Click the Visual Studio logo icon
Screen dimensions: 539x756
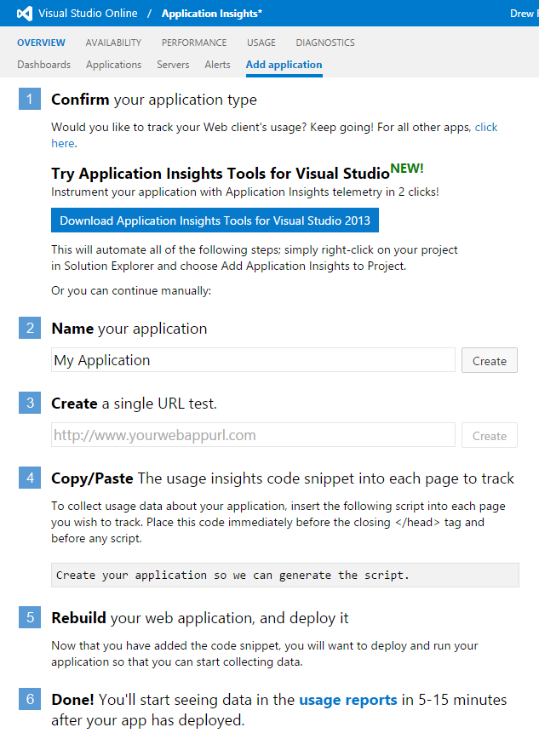pyautogui.click(x=24, y=14)
